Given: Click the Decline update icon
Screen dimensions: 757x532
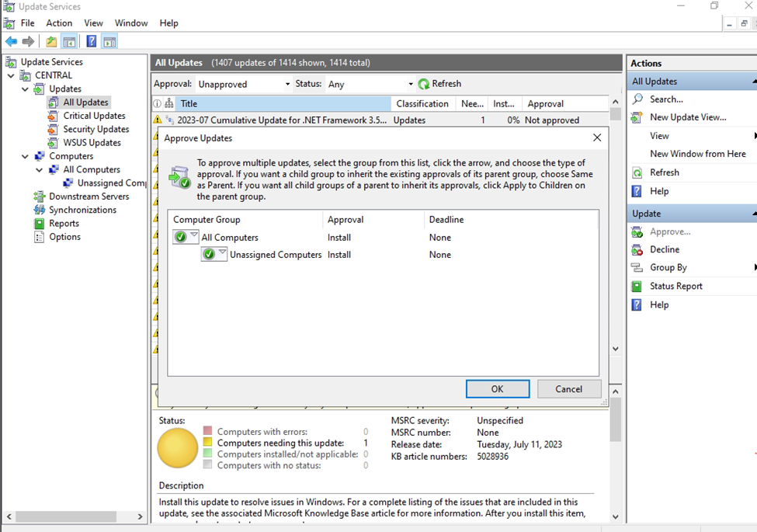Looking at the screenshot, I should tap(637, 249).
